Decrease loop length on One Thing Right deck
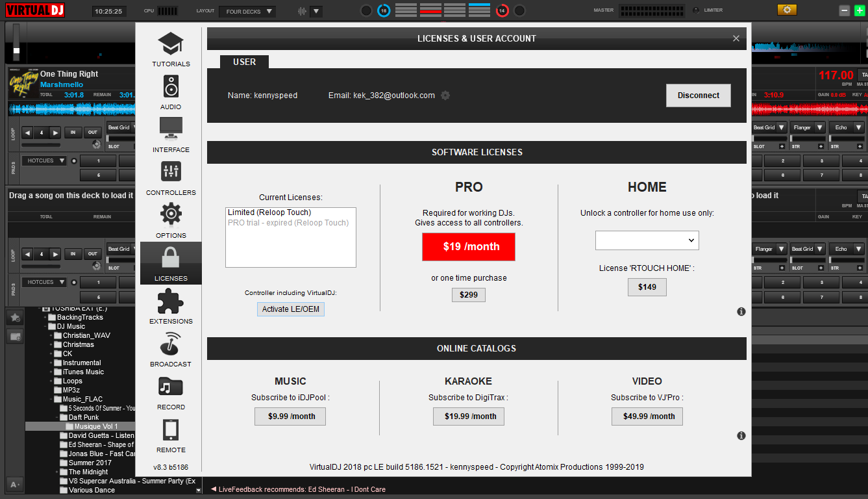 27,133
